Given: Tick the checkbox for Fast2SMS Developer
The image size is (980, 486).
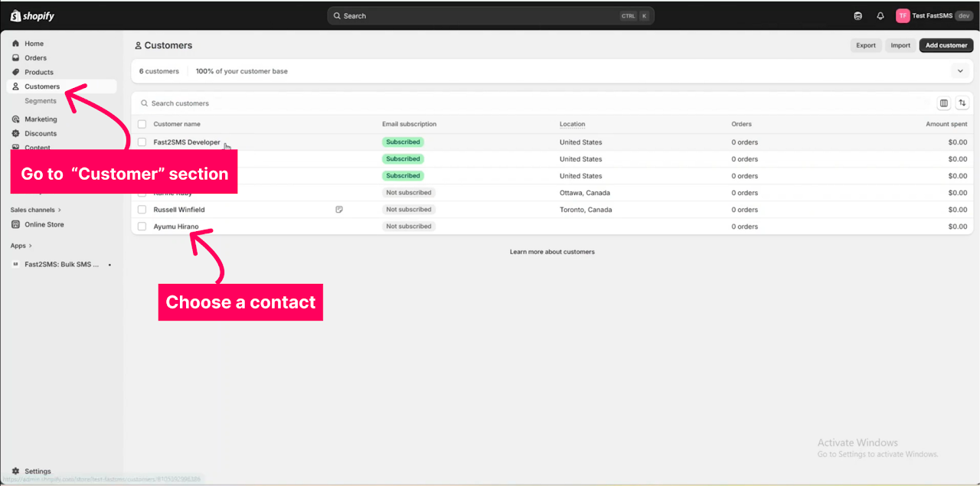Looking at the screenshot, I should (142, 142).
